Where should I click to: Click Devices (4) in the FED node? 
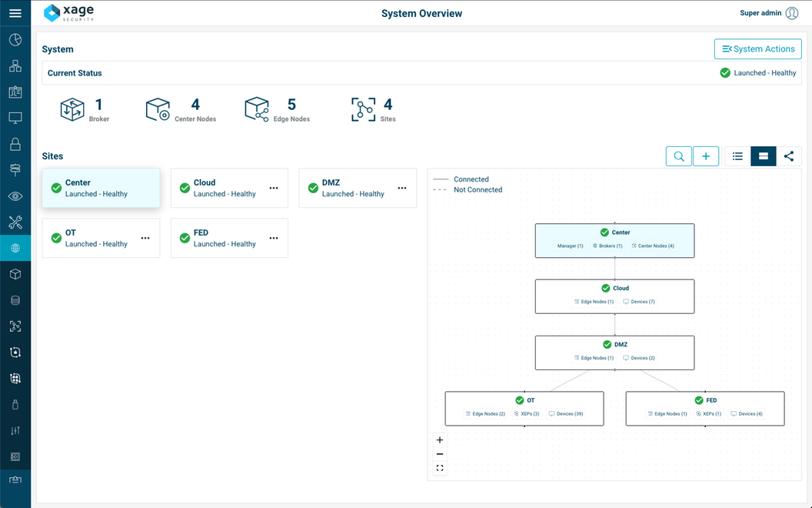coord(747,413)
